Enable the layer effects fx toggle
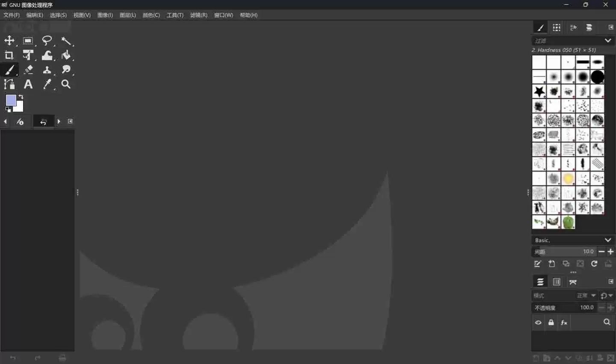Screen dimensions: 616x364 pos(564,323)
